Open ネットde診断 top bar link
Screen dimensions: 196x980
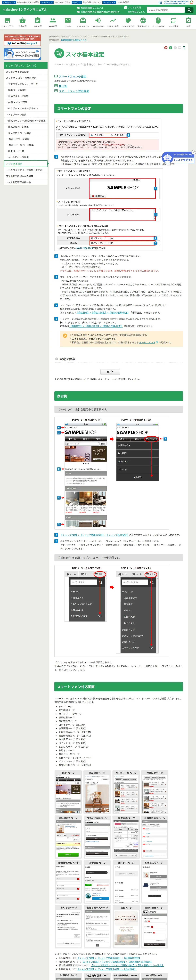(123, 2)
